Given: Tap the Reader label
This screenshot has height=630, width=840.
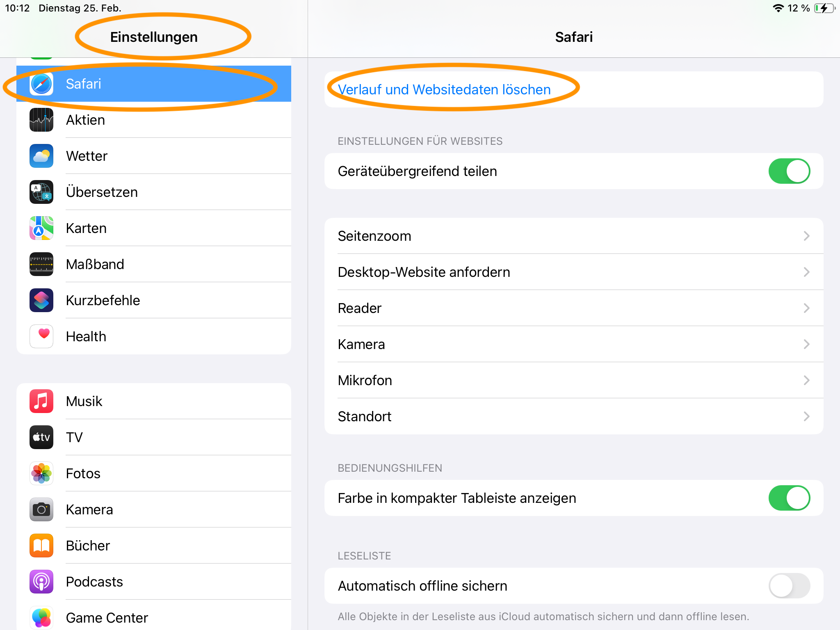Looking at the screenshot, I should pos(360,308).
